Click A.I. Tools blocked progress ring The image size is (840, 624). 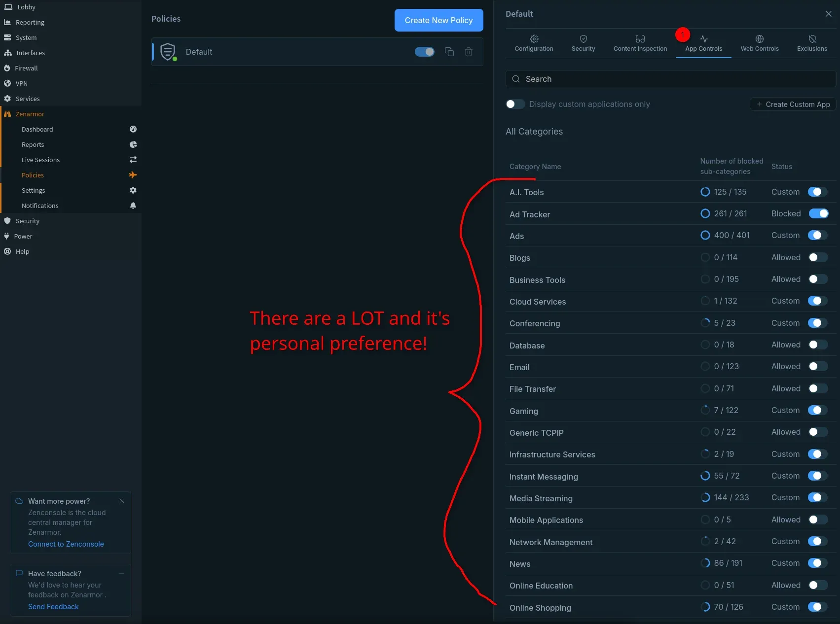click(705, 192)
